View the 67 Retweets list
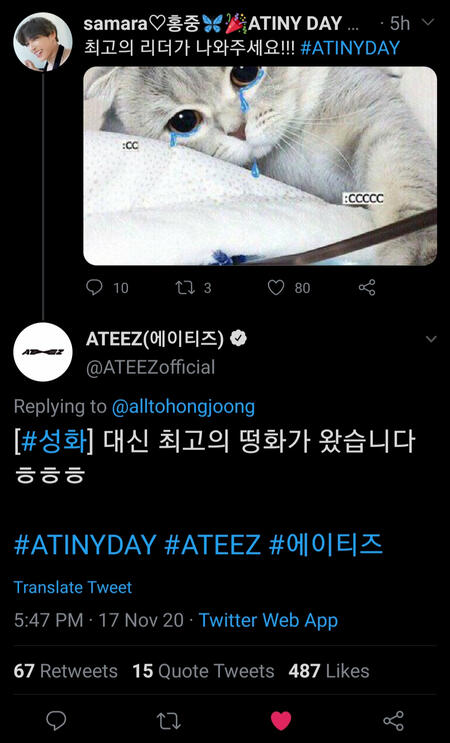 coord(65,671)
